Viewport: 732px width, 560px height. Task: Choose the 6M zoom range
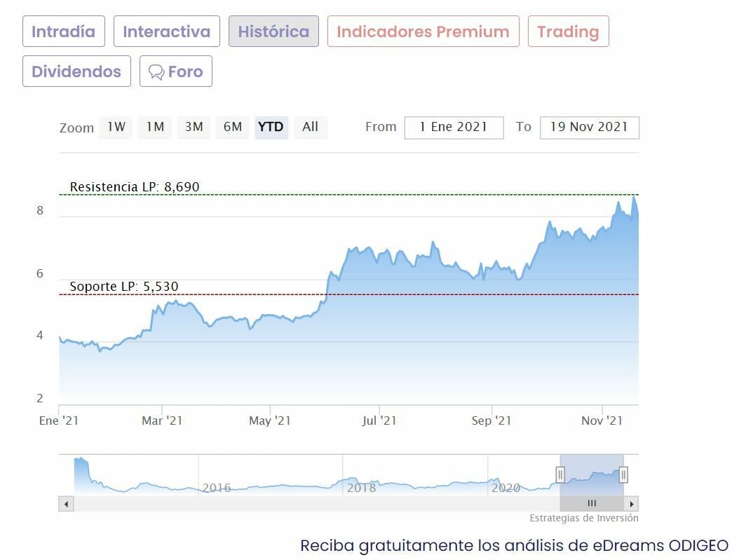(232, 127)
